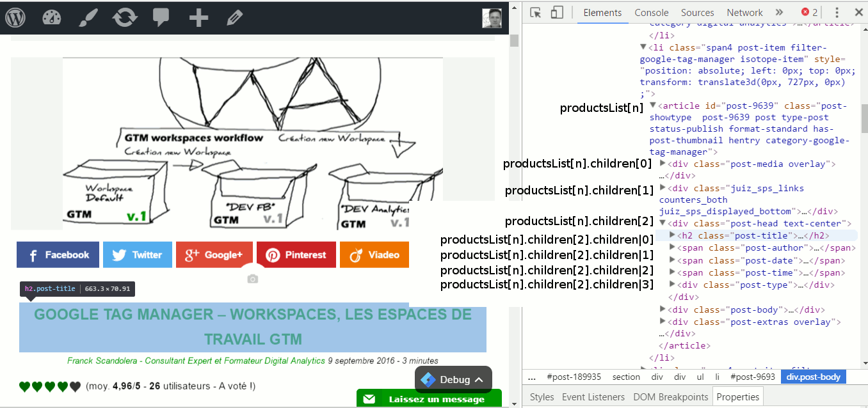
Task: Expand the span post-time node
Action: tap(672, 272)
